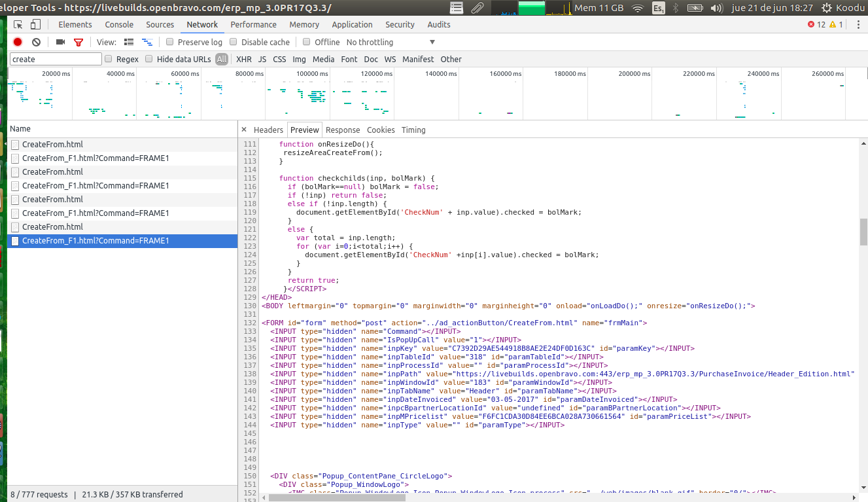868x502 pixels.
Task: Stop recording network log
Action: coord(18,42)
